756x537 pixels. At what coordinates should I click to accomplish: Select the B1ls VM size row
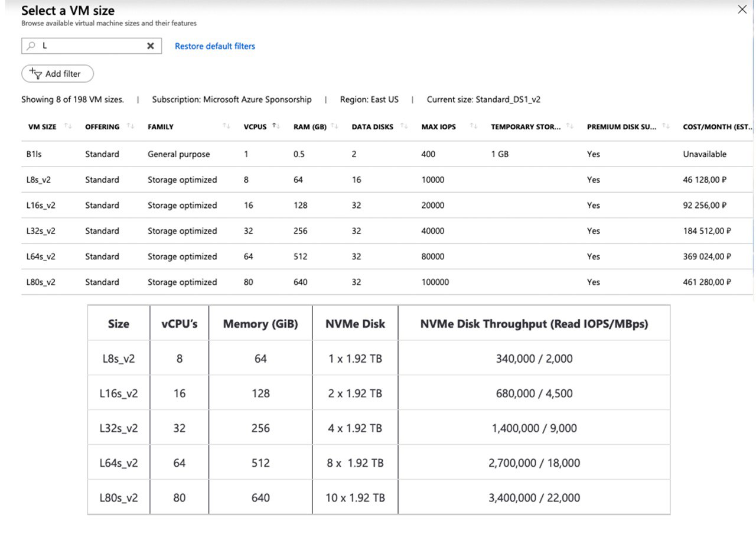tap(387, 154)
